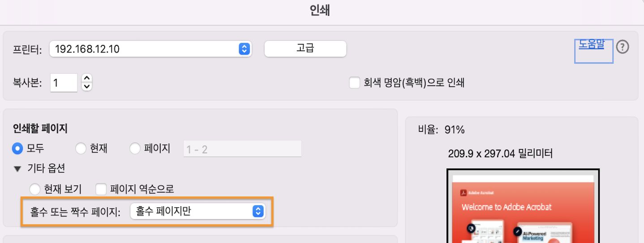The height and width of the screenshot is (243, 644).
Task: Select the 모두 radio button
Action: pos(18,148)
